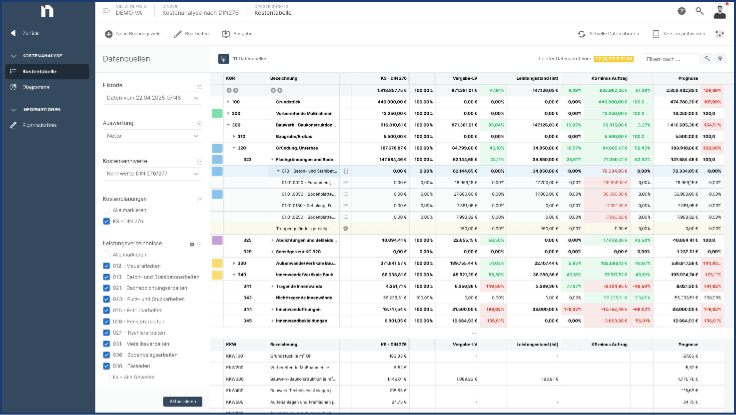
Task: Open the user profile avatar
Action: [x=720, y=11]
